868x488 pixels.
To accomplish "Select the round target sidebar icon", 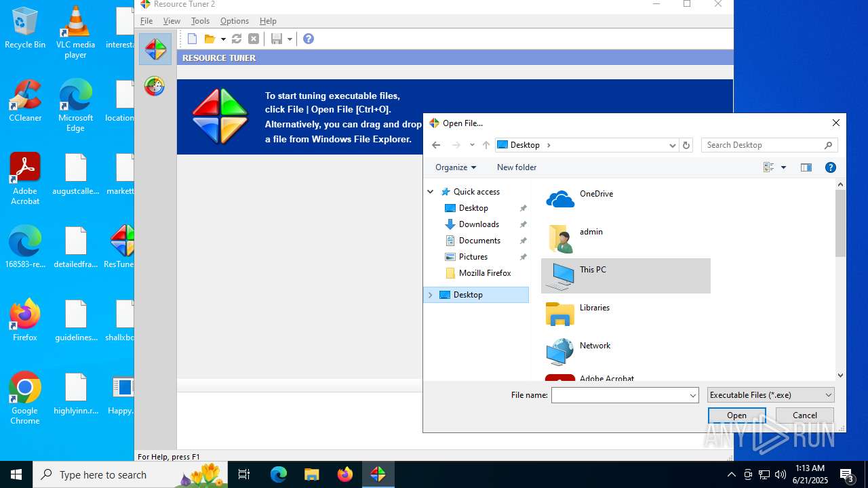I will [155, 86].
